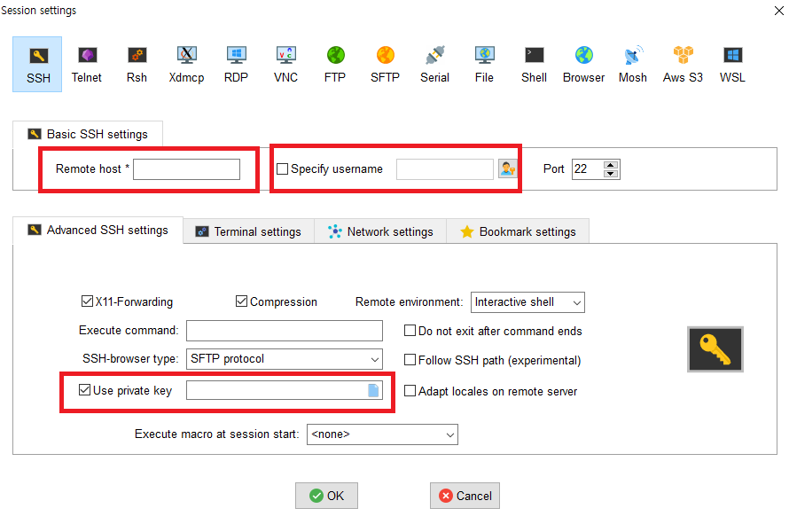
Task: Decrease the Port value with down arrow
Action: tap(611, 174)
